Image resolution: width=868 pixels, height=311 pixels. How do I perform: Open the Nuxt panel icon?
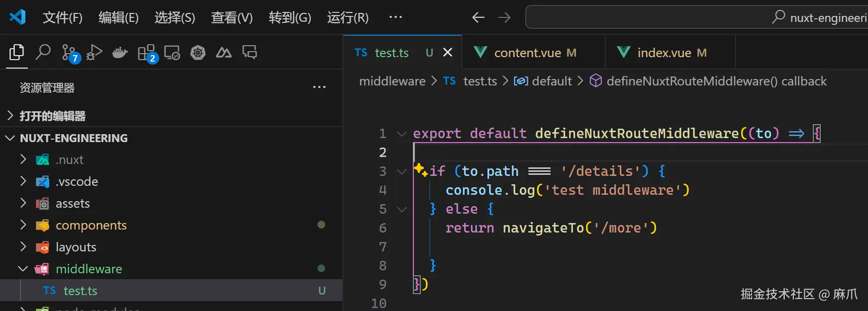click(223, 52)
